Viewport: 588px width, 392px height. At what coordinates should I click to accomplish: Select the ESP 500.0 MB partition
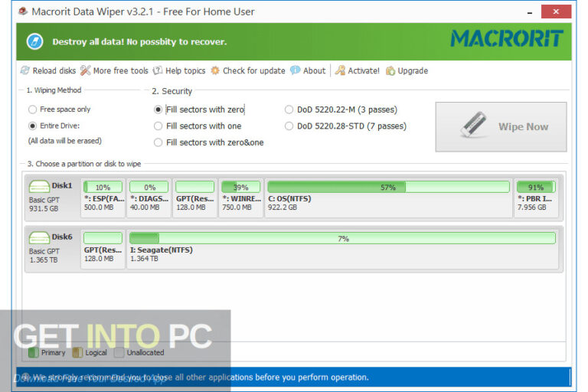pyautogui.click(x=103, y=198)
